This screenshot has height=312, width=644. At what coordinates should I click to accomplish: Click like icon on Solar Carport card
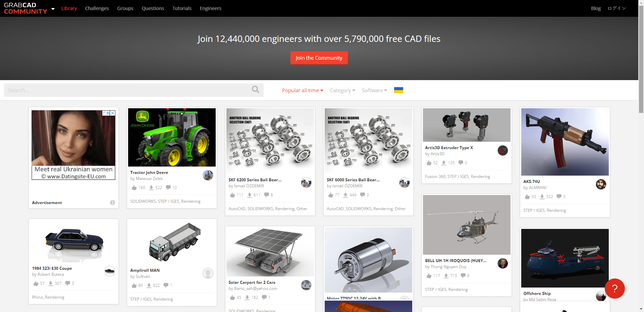pos(232,298)
